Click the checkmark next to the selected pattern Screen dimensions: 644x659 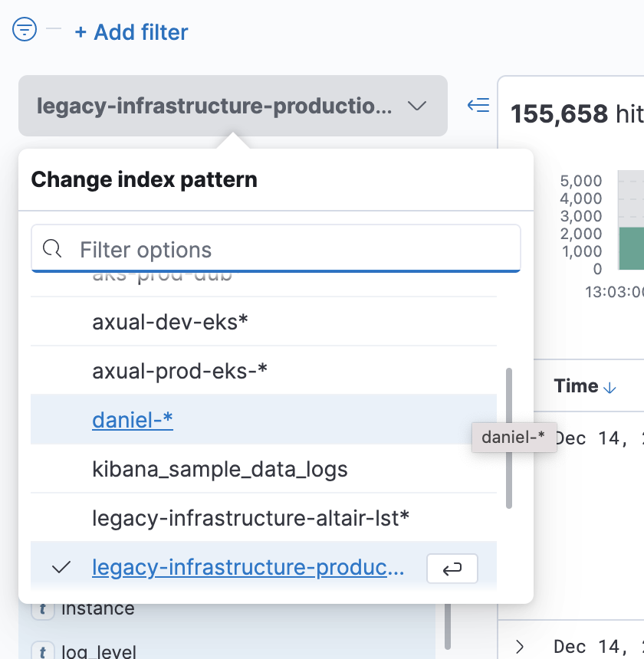click(61, 568)
